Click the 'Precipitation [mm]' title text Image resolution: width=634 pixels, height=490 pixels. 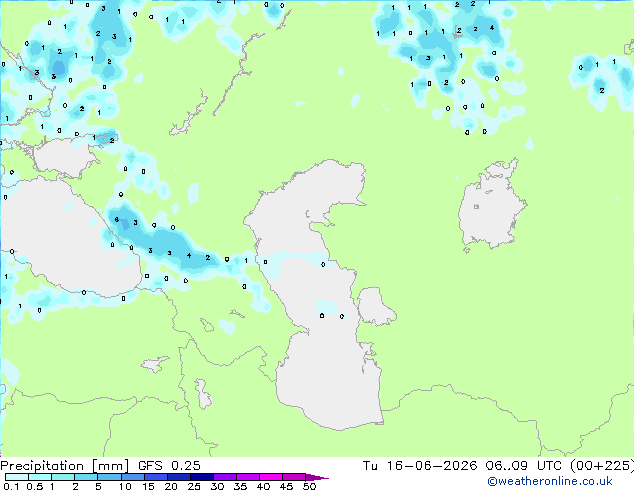64,466
